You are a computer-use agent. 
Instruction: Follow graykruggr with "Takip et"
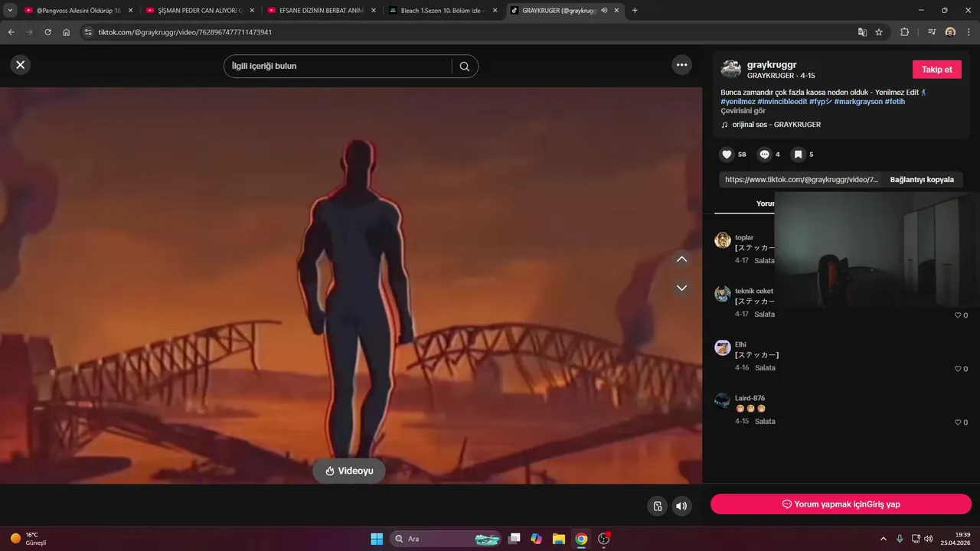coord(937,70)
